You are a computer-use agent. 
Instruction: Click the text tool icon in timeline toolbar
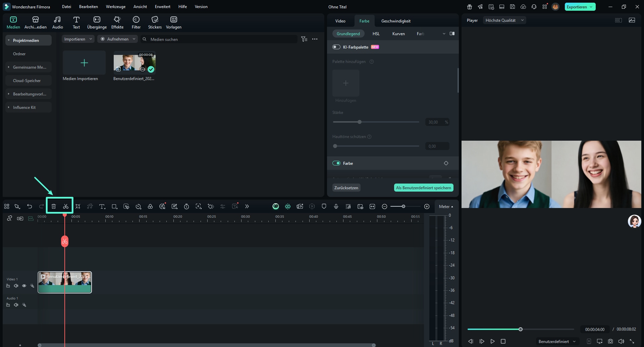pyautogui.click(x=102, y=206)
